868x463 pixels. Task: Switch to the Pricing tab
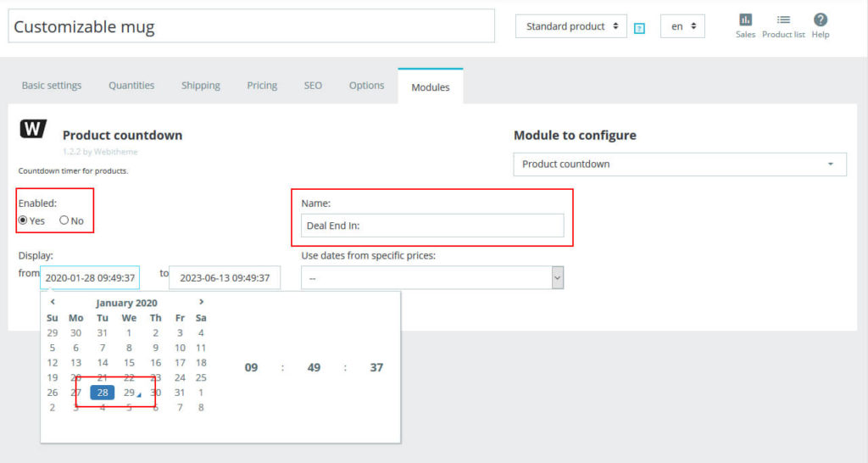coord(262,86)
